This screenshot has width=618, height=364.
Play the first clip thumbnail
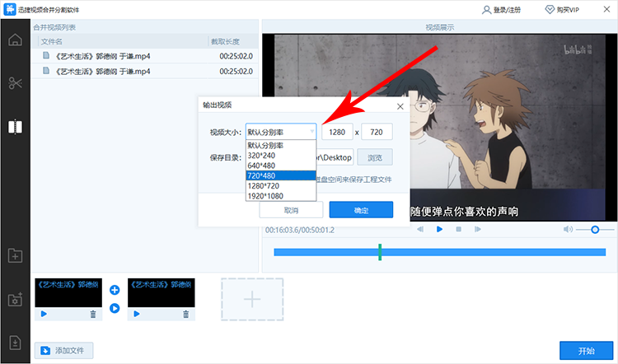[44, 314]
